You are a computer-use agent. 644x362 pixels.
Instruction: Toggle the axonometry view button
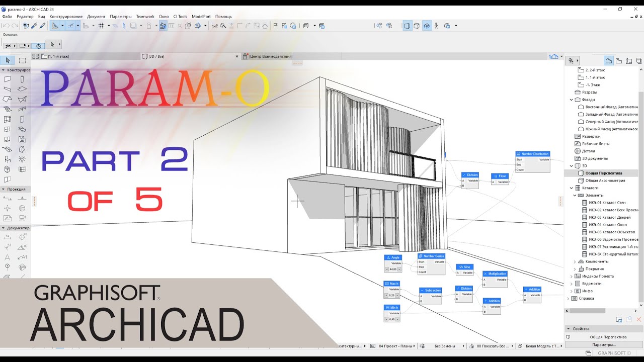(x=417, y=26)
